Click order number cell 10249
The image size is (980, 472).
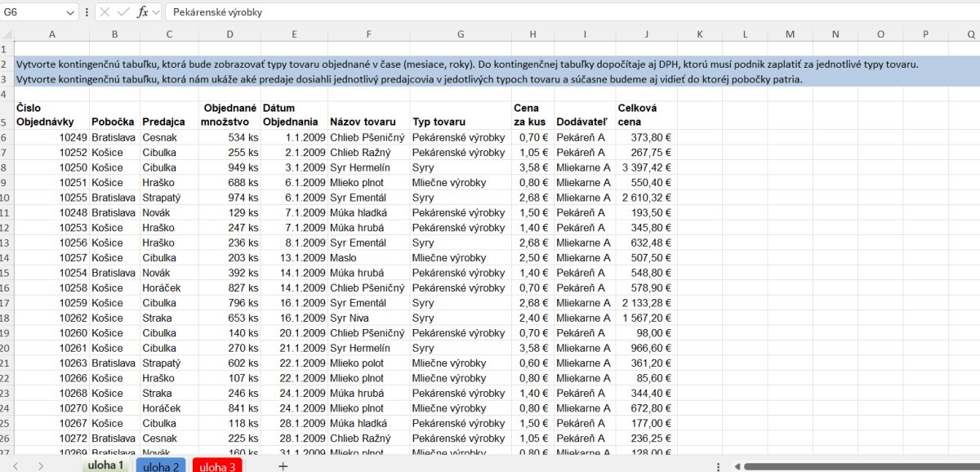click(51, 137)
